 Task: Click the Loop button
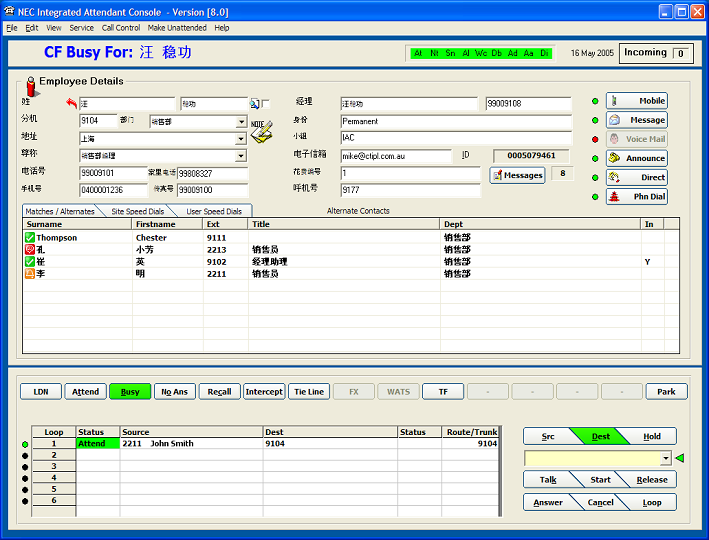pyautogui.click(x=652, y=502)
